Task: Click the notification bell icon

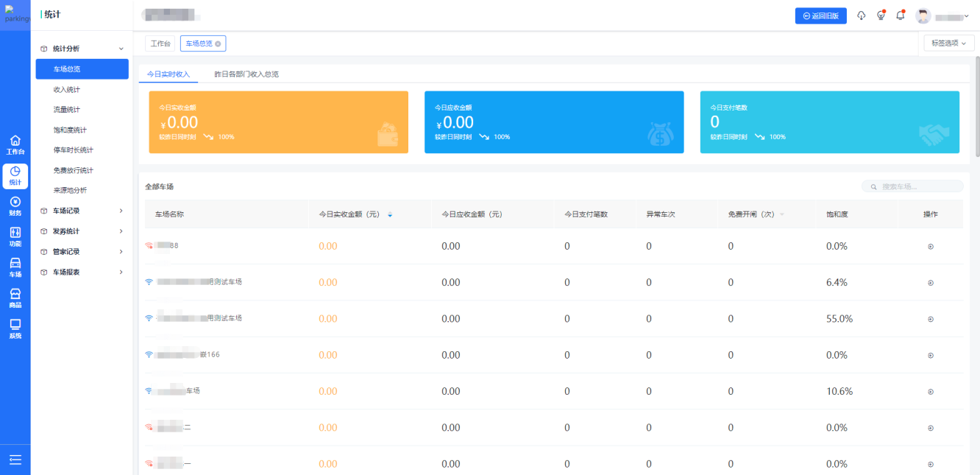Action: click(x=900, y=15)
